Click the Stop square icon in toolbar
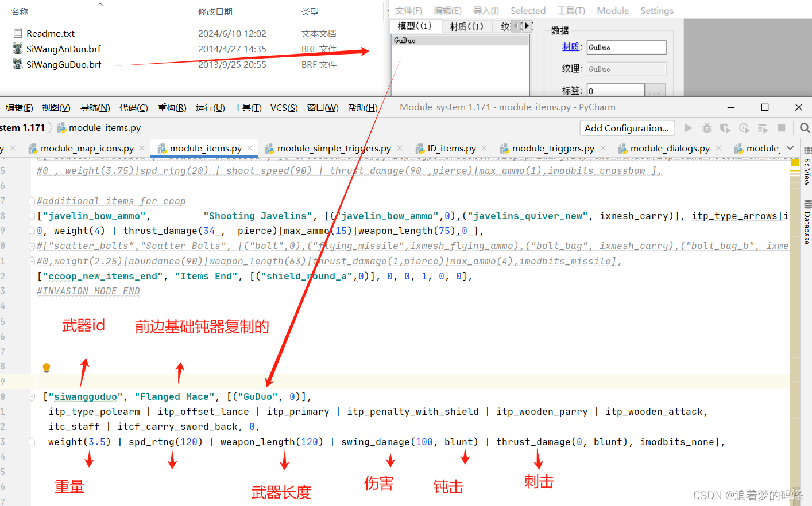Viewport: 812px width, 506px height. click(x=782, y=128)
